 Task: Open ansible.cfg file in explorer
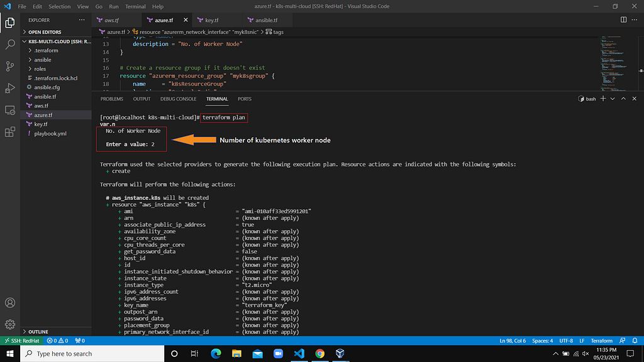[56, 87]
